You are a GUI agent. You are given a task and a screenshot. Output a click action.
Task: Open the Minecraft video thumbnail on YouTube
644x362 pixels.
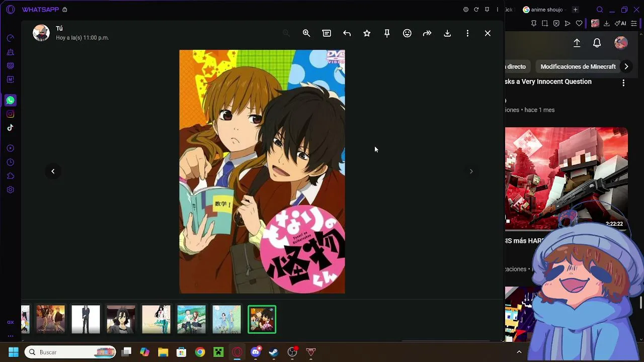(567, 178)
